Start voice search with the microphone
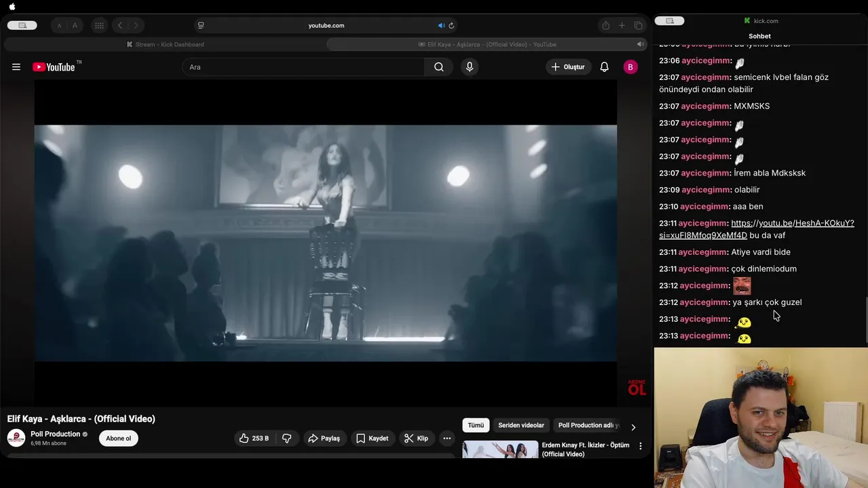 (469, 67)
